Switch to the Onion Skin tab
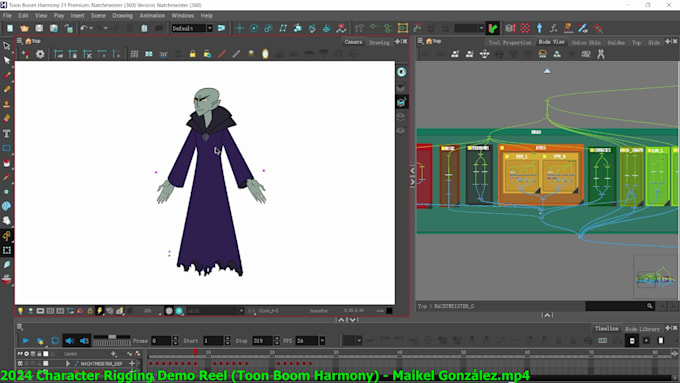 point(586,43)
